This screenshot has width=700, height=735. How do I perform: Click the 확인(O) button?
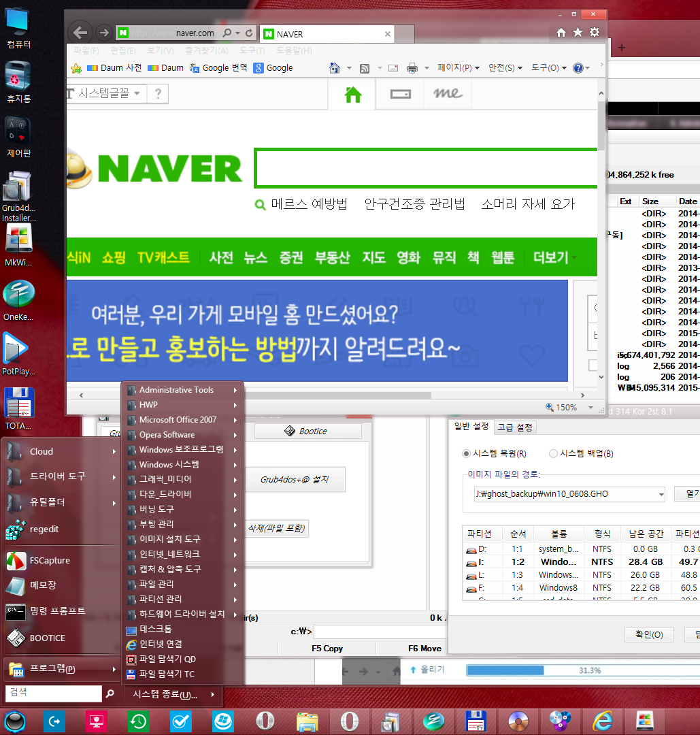(649, 634)
